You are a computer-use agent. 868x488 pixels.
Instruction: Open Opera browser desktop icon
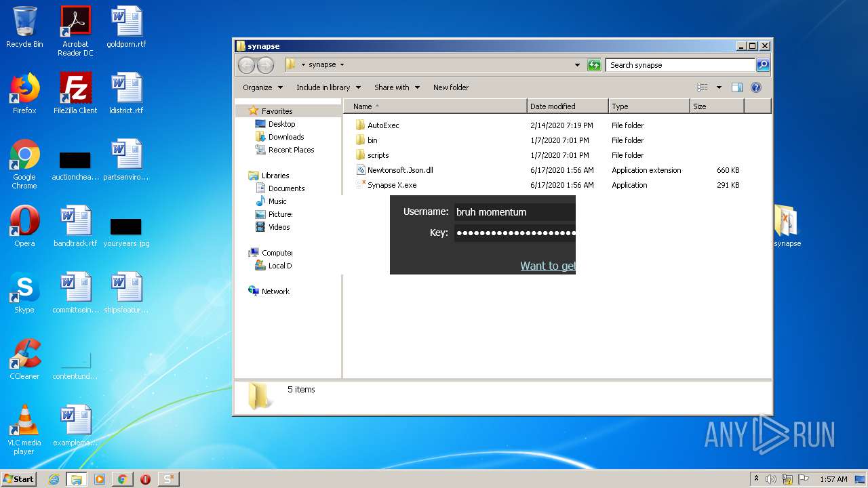24,226
